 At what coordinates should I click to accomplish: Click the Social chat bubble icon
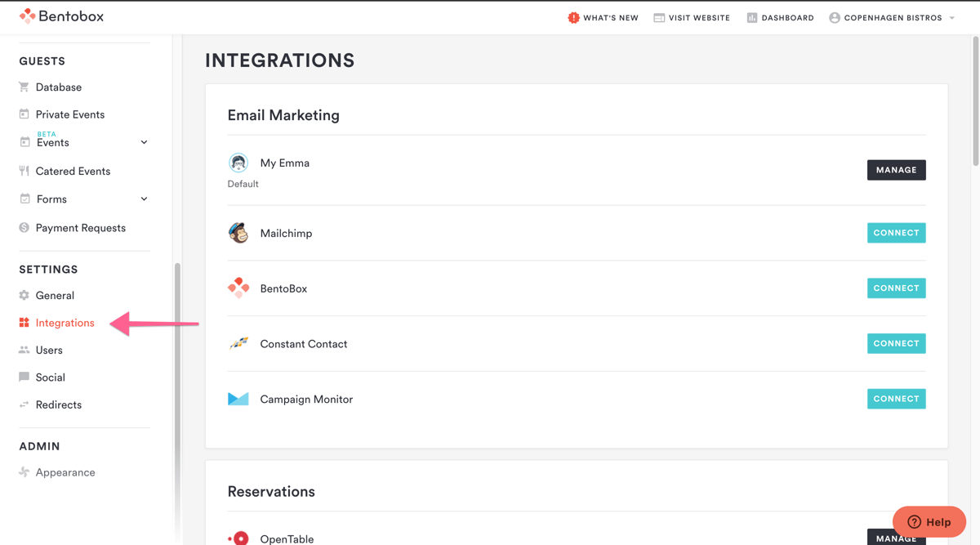coord(24,377)
